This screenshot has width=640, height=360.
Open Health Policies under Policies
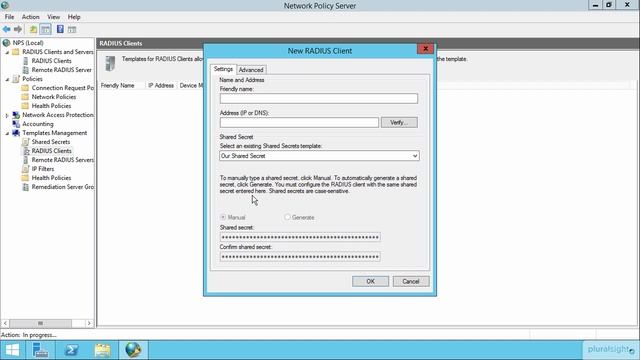[x=51, y=106]
